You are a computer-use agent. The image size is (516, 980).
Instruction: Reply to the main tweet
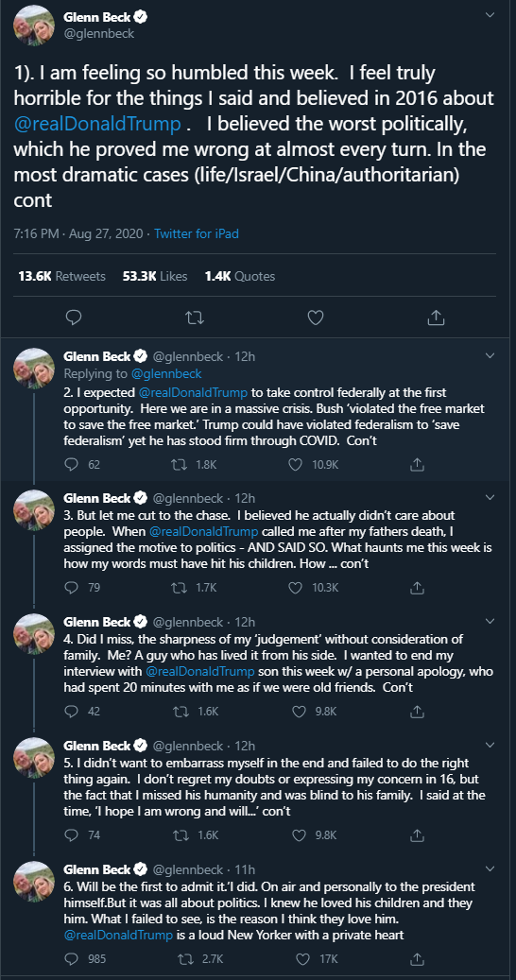coord(74,318)
